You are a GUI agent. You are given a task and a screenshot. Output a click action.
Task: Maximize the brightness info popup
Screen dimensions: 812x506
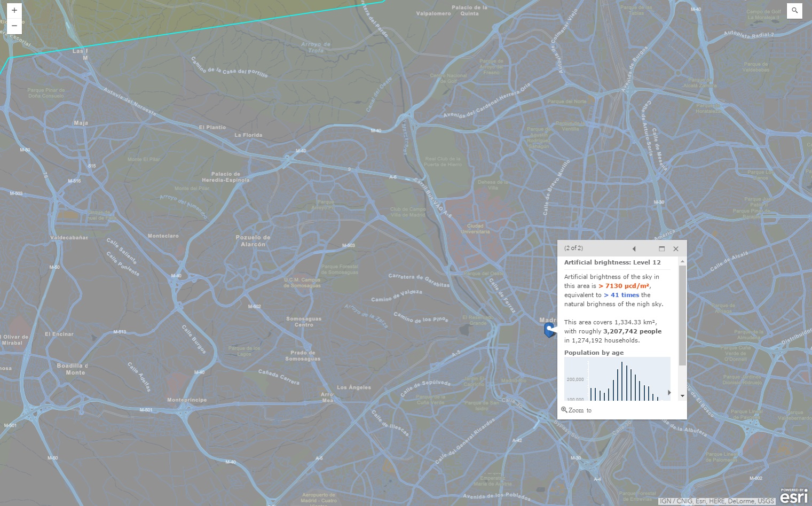pyautogui.click(x=661, y=248)
